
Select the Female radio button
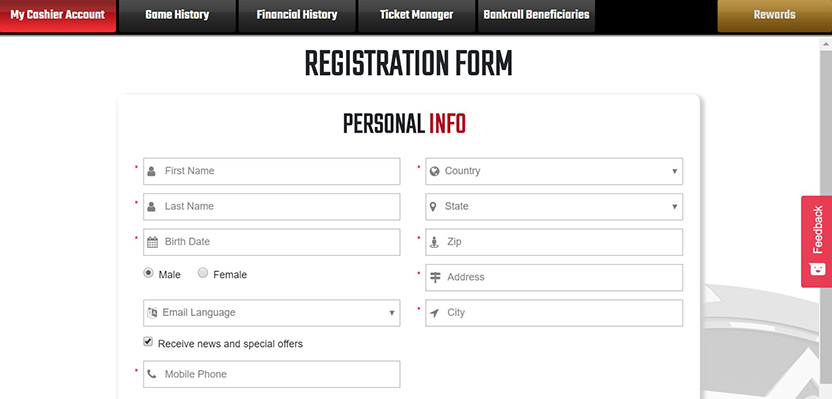[x=203, y=273]
